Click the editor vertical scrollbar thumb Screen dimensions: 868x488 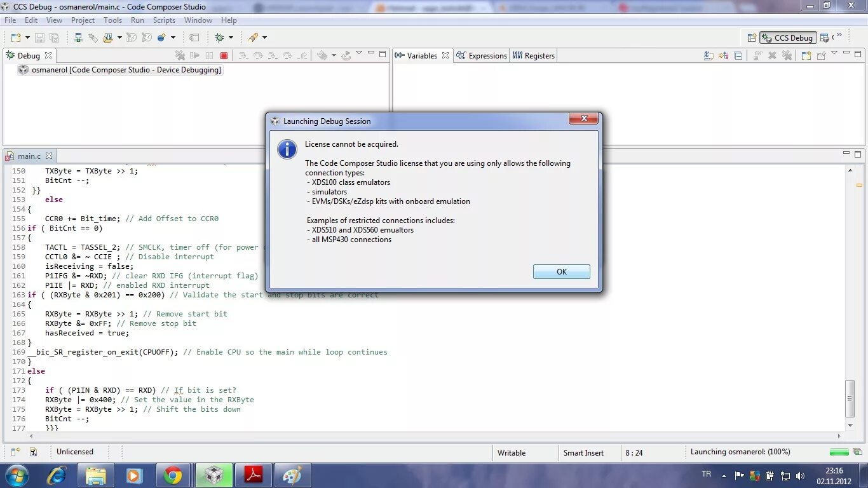coord(850,398)
